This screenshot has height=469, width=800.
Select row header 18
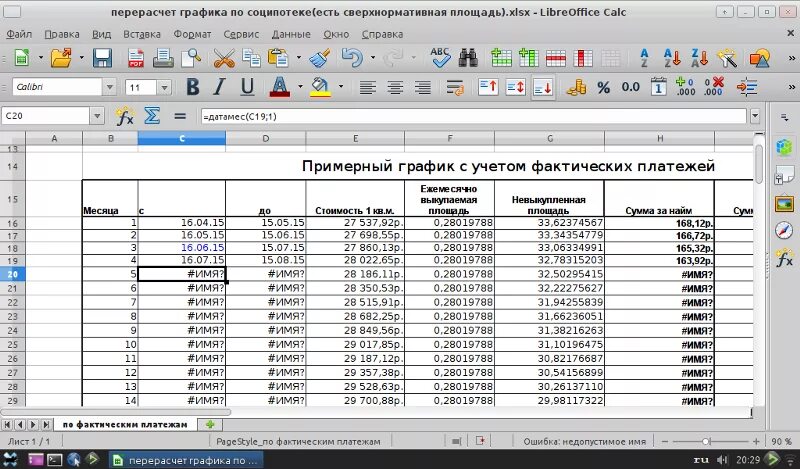click(12, 248)
